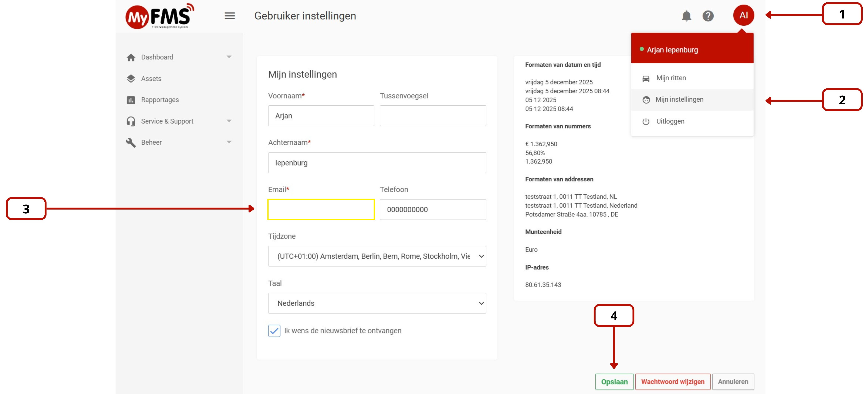This screenshot has width=868, height=394.
Task: Uncheck the nieuwsbrief ontvangen checkbox
Action: coord(274,331)
